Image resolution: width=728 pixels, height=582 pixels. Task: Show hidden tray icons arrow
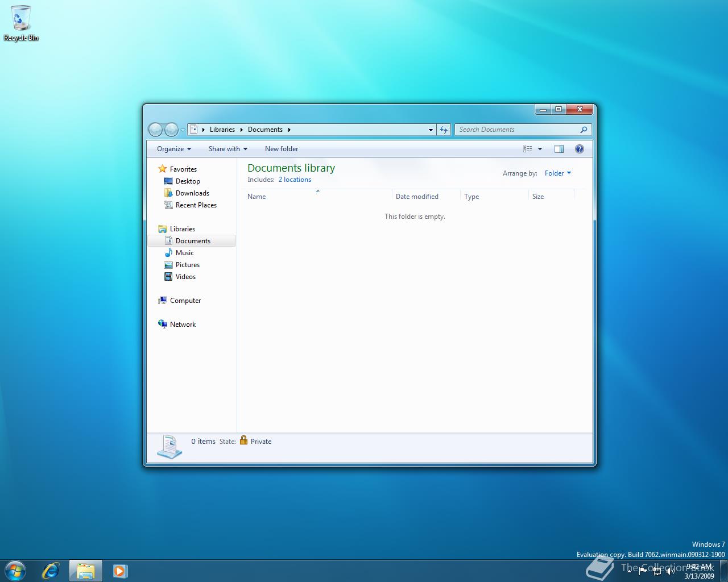click(629, 571)
